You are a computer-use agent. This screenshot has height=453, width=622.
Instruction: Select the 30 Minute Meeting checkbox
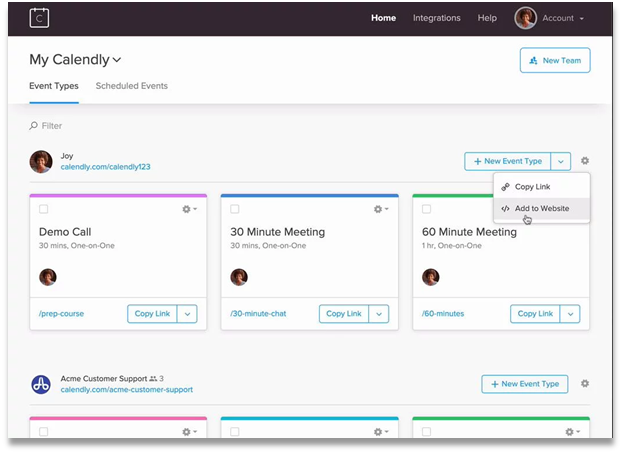[x=235, y=209]
